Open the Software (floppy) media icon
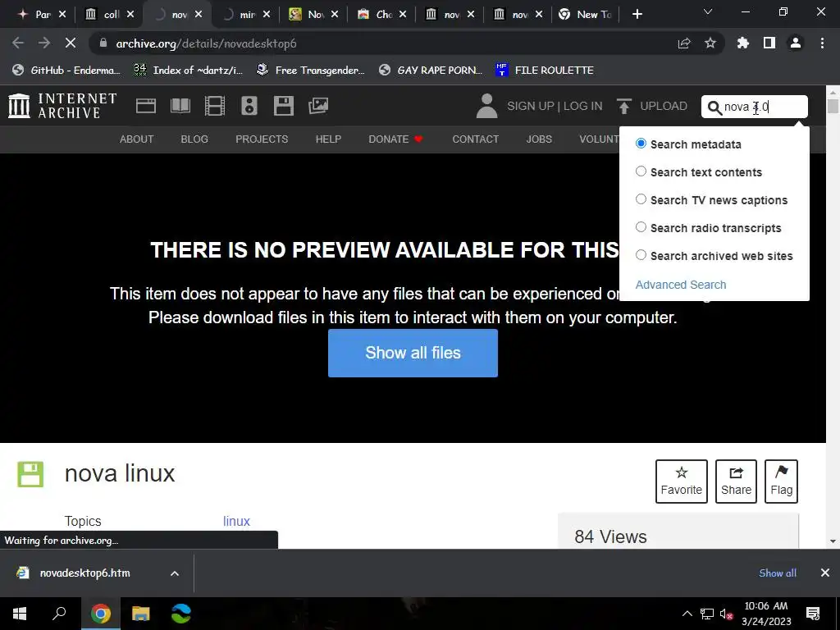 [x=283, y=106]
